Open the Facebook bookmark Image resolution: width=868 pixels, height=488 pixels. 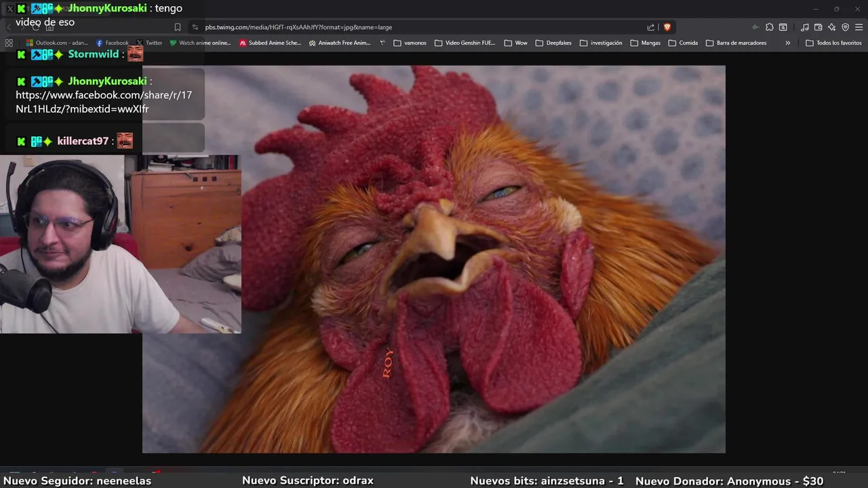pyautogui.click(x=112, y=43)
